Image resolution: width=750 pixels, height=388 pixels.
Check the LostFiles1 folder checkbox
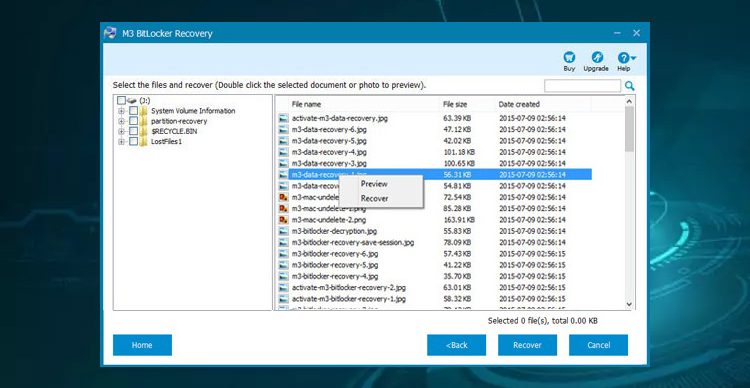pos(133,142)
